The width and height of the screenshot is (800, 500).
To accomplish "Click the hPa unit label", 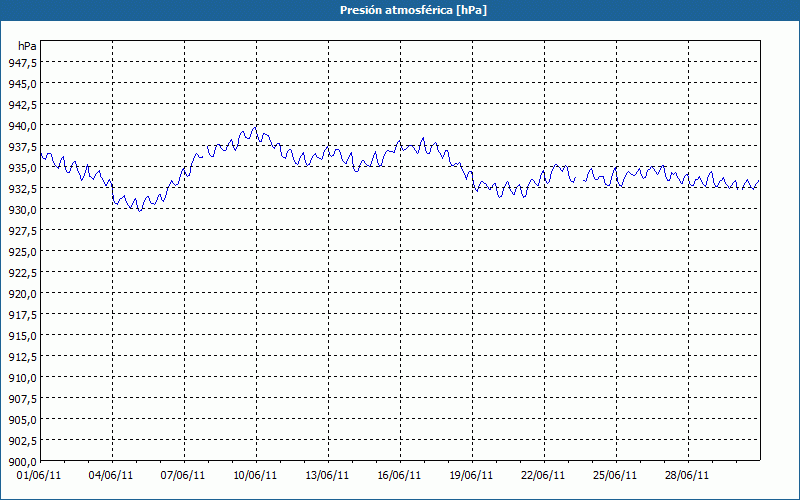I will click(27, 46).
